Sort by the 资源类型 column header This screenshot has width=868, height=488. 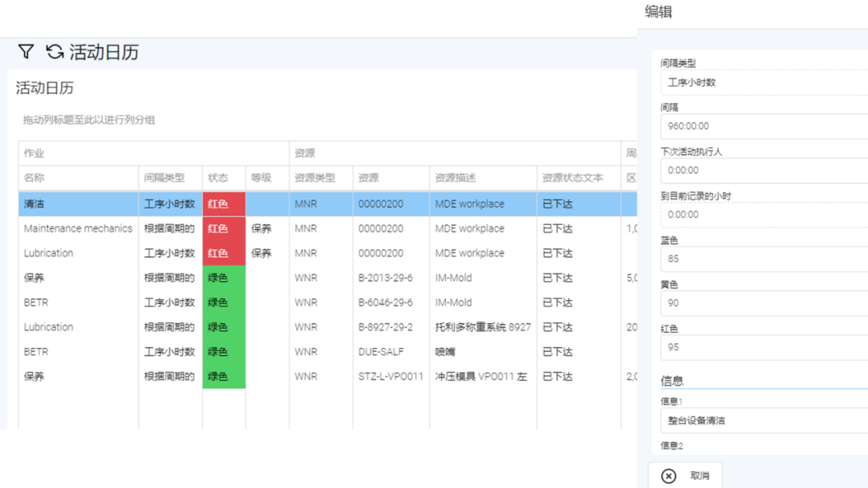(321, 178)
